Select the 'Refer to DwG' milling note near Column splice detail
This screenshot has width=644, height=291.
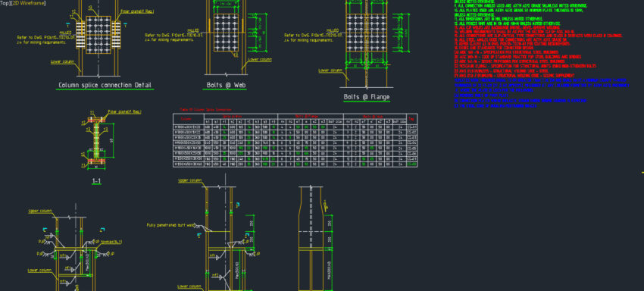pos(46,39)
